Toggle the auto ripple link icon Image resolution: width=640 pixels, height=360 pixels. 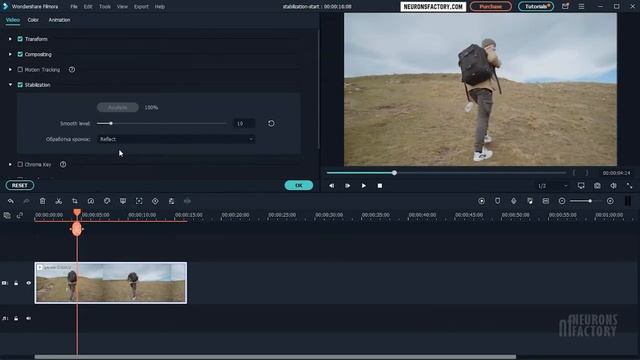coord(20,215)
